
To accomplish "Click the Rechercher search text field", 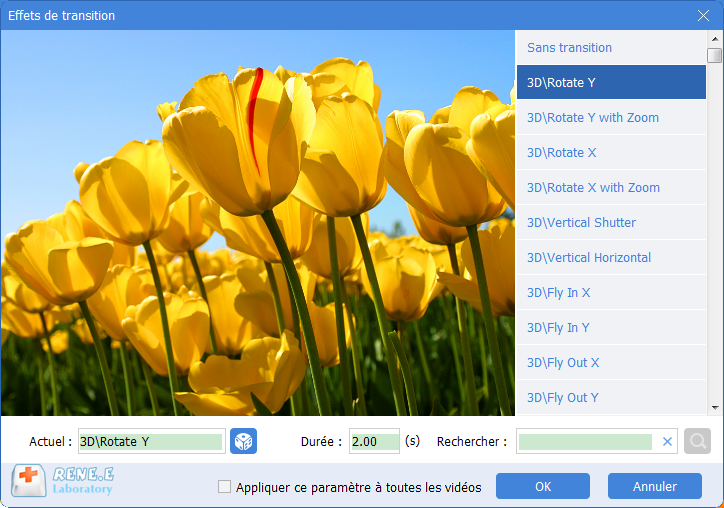I will click(587, 441).
